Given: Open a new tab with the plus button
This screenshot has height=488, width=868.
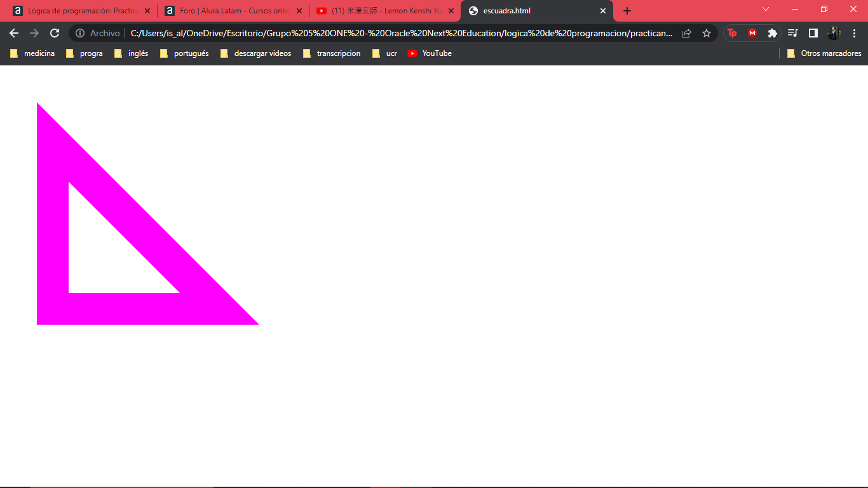Looking at the screenshot, I should [627, 11].
